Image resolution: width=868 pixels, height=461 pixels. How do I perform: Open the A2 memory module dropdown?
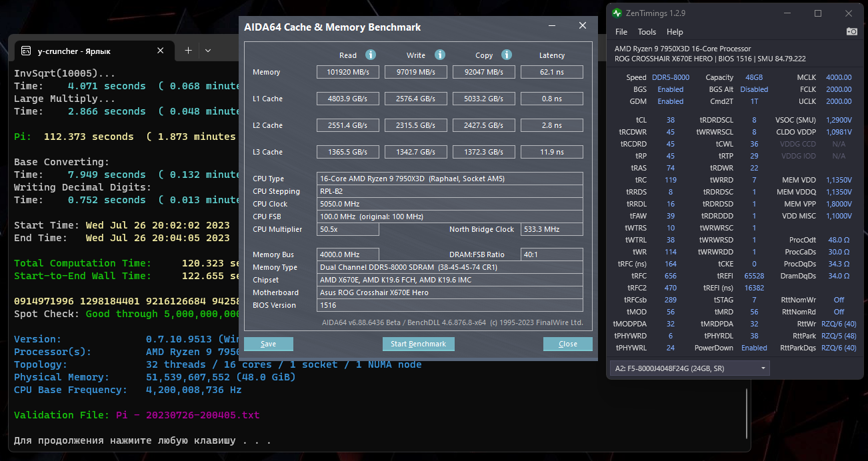[689, 368]
